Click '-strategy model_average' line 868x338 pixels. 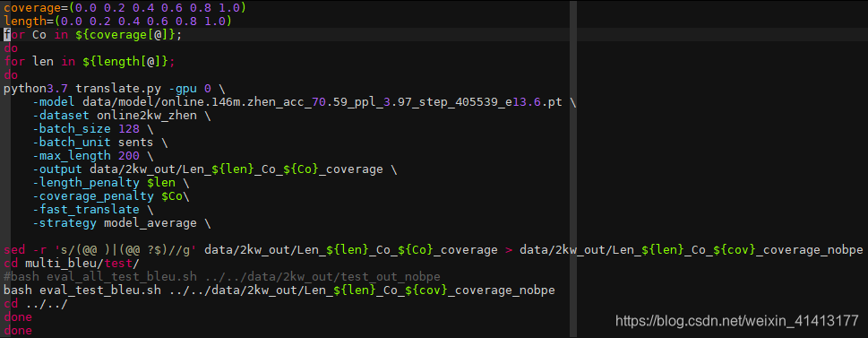point(122,223)
